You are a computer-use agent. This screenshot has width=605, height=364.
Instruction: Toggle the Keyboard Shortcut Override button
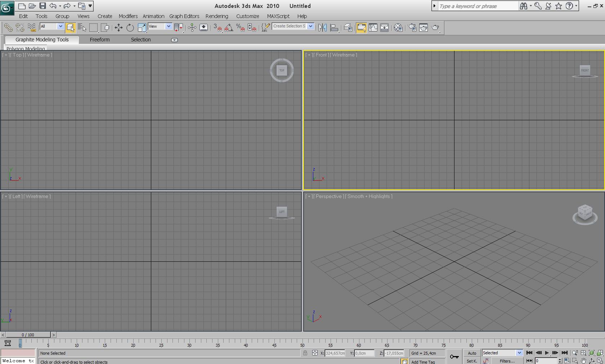pyautogui.click(x=203, y=27)
